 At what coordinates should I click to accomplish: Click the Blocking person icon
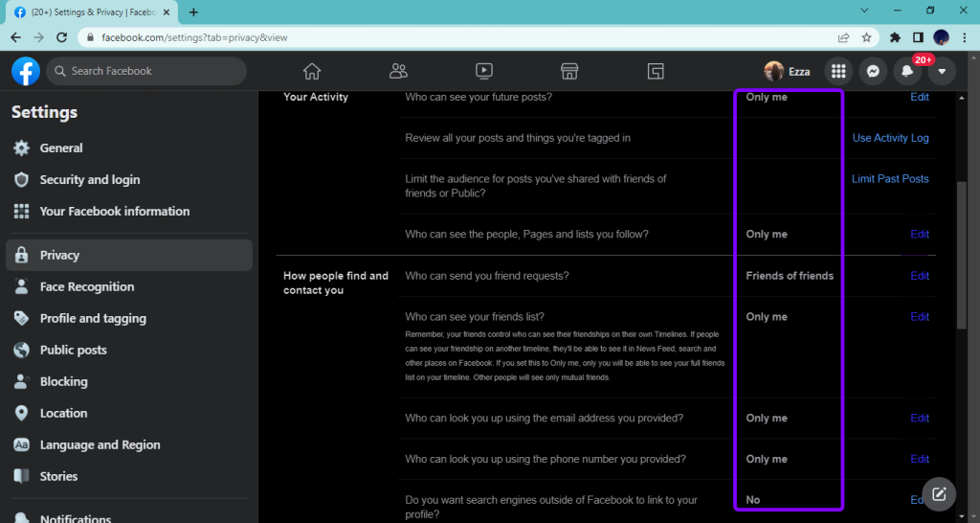tap(22, 381)
